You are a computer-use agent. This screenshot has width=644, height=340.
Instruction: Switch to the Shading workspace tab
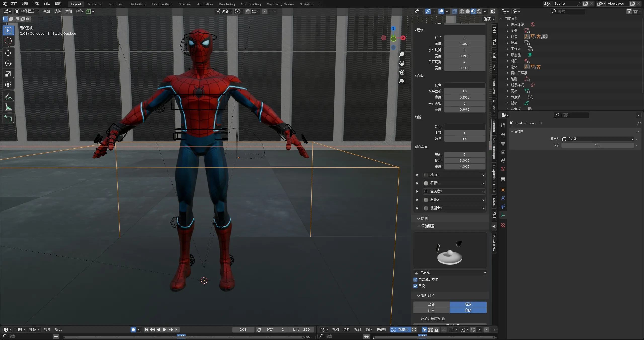click(x=185, y=4)
